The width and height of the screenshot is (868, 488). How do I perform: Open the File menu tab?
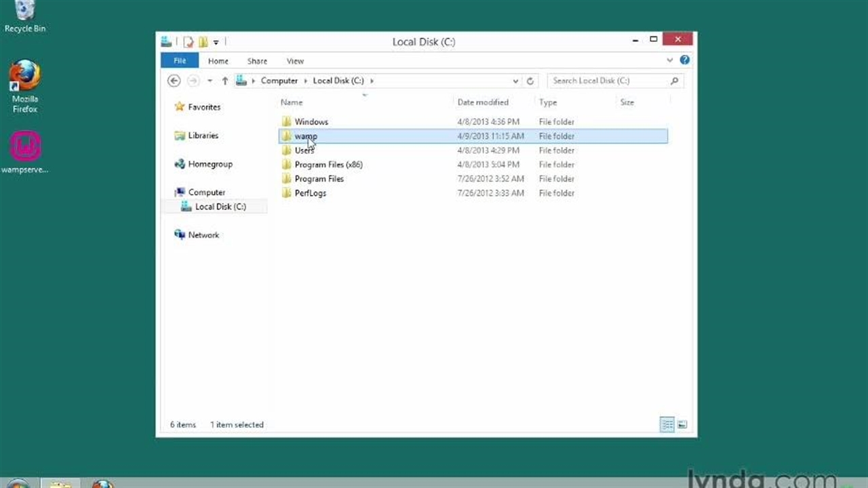[x=180, y=61]
